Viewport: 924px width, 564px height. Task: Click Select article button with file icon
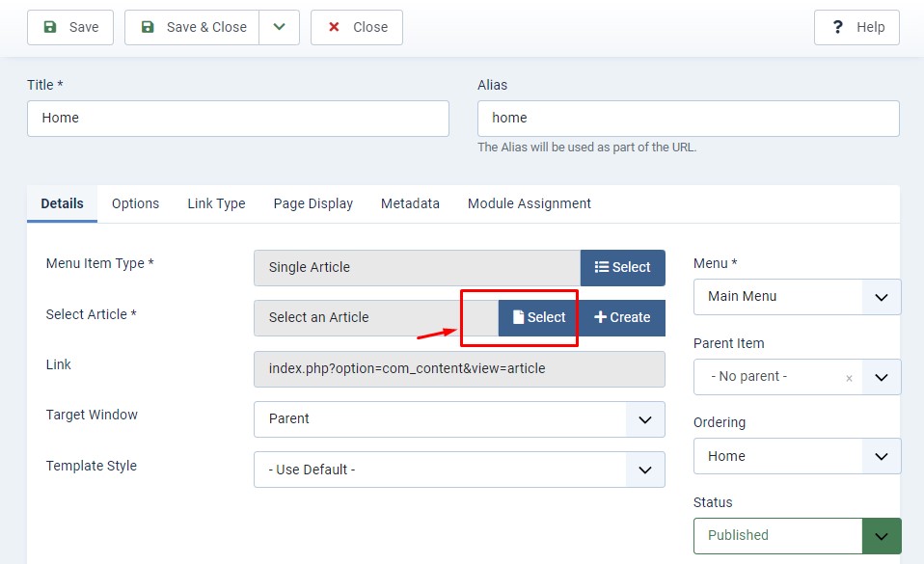pyautogui.click(x=539, y=317)
